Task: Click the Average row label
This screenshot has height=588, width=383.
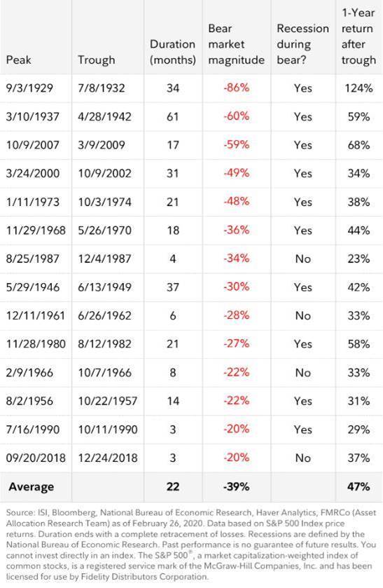Action: 31,487
